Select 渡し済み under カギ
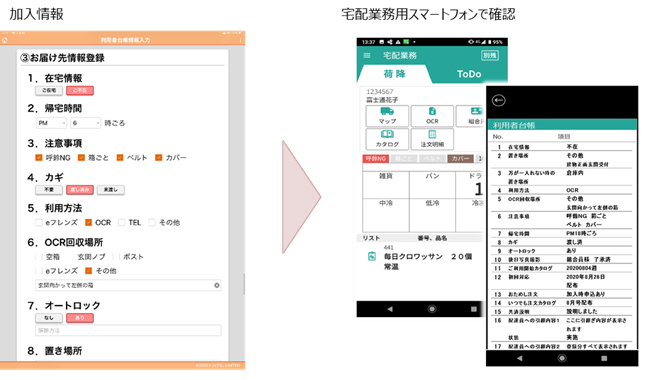 [80, 190]
